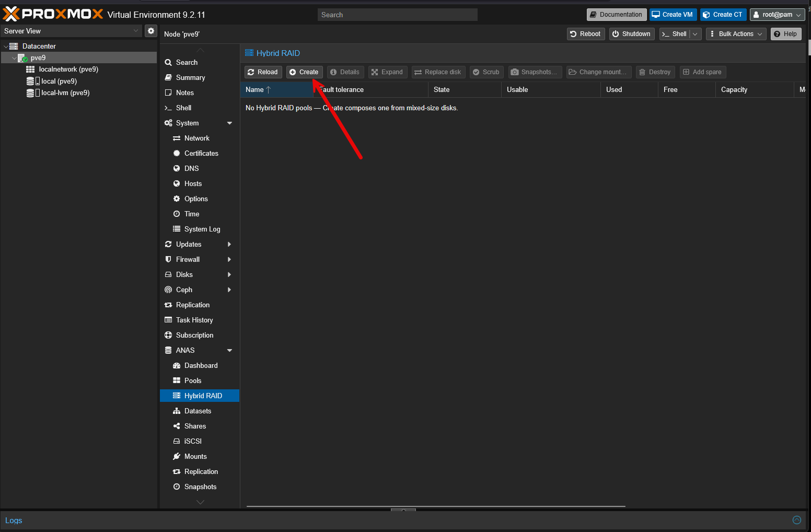Collapse the pve9 tree node arrow

[14, 58]
